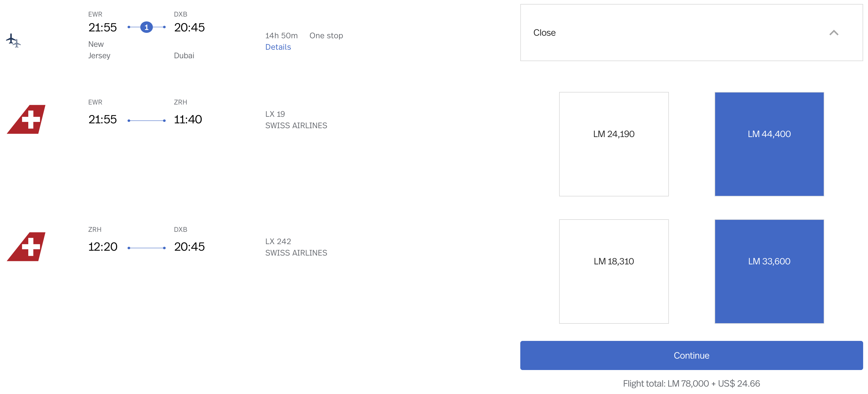Click the airplane icon in the left sidebar
Screen dimensions: 868x394
(x=13, y=41)
